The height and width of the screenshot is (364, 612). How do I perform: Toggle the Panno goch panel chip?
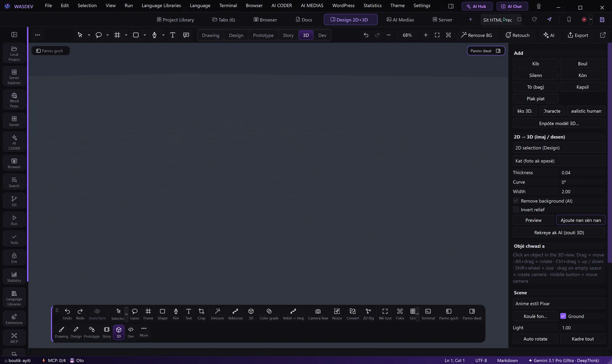50,51
